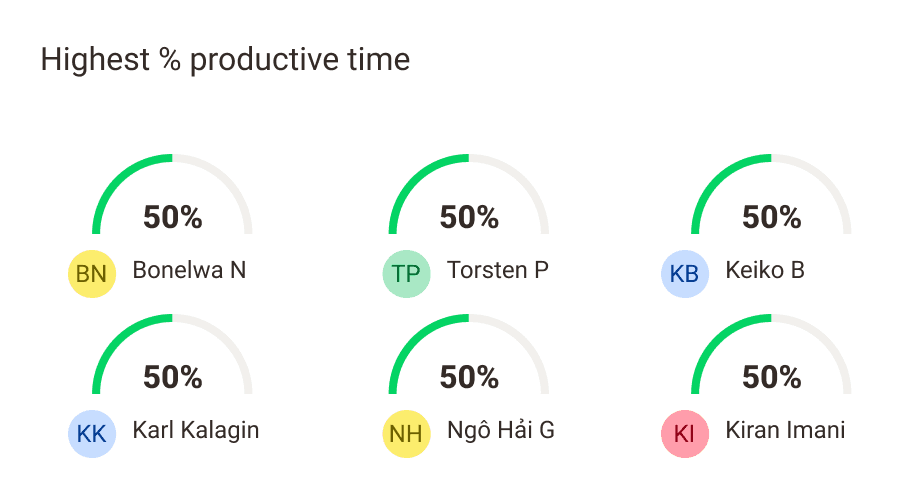Click the BN avatar for Bonelwa N
908x498 pixels.
tap(92, 274)
